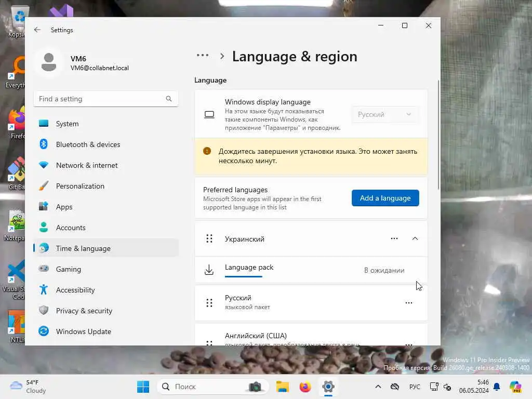532x399 pixels.
Task: Click the Accessibility figure icon
Action: (44, 289)
